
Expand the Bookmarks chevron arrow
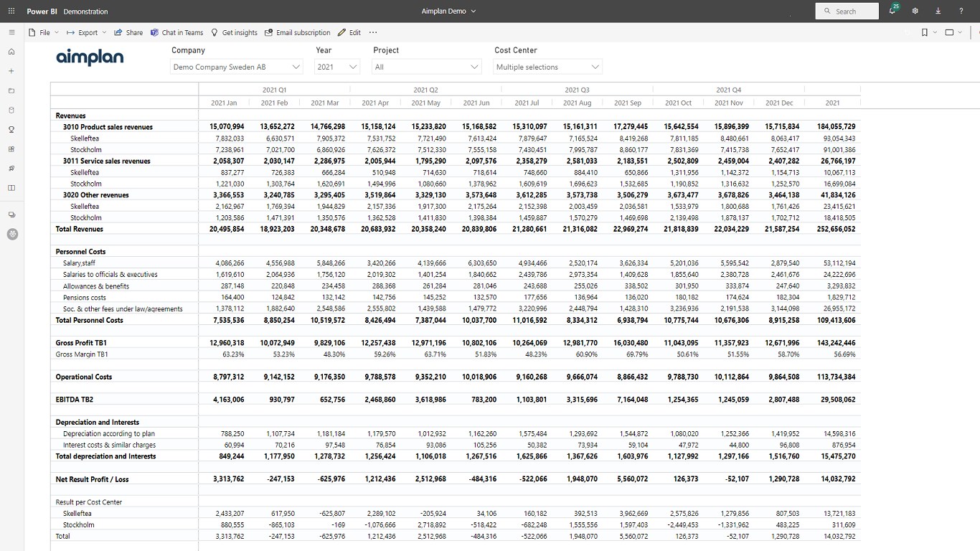point(935,32)
